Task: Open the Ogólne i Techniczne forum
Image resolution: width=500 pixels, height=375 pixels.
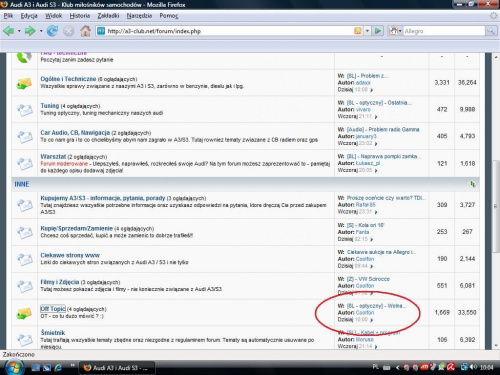Action: tap(68, 79)
